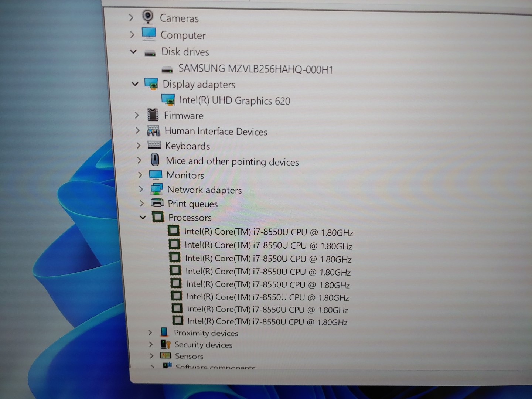Click the Cameras webcam icon

(148, 17)
